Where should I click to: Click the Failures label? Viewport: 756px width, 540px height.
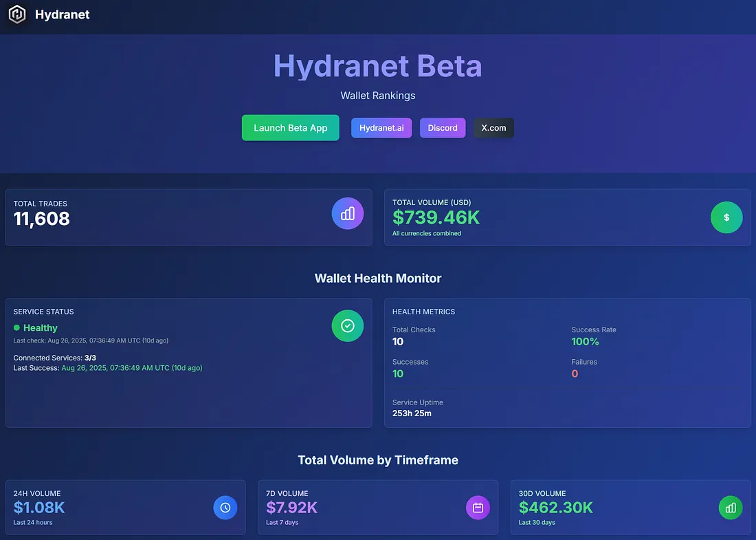584,362
